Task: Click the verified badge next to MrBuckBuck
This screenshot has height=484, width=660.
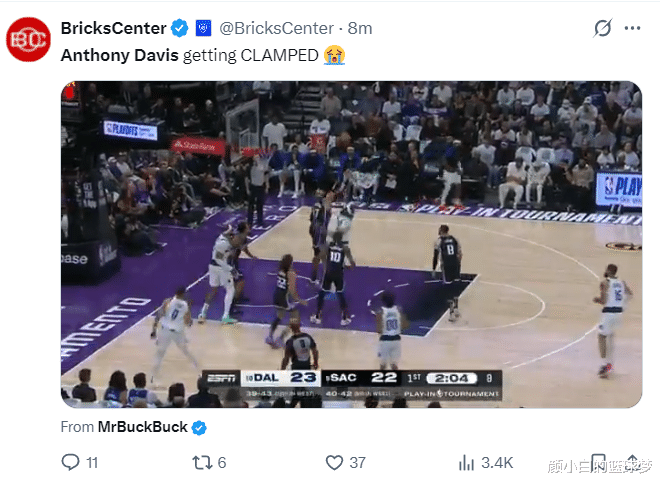Action: click(200, 427)
